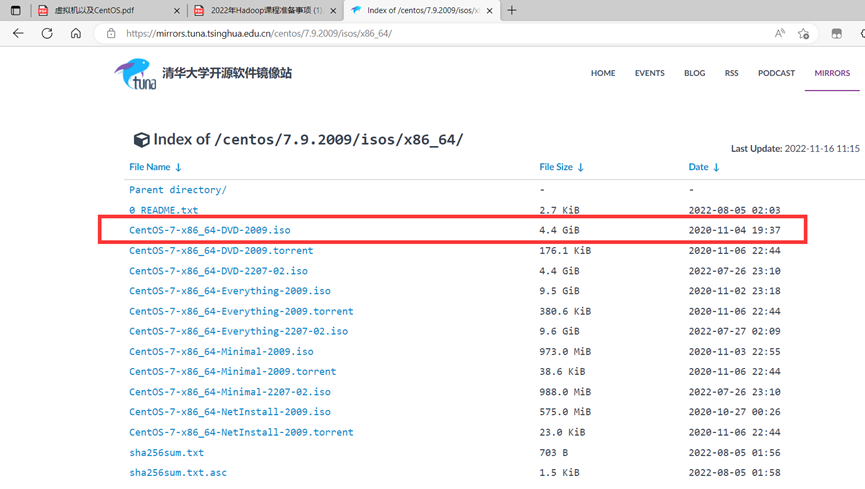This screenshot has height=489, width=865.
Task: Click the 703 B size value
Action: pyautogui.click(x=553, y=453)
